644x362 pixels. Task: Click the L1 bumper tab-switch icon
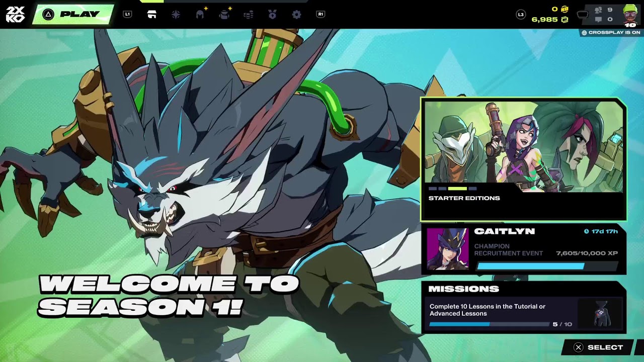(x=127, y=14)
